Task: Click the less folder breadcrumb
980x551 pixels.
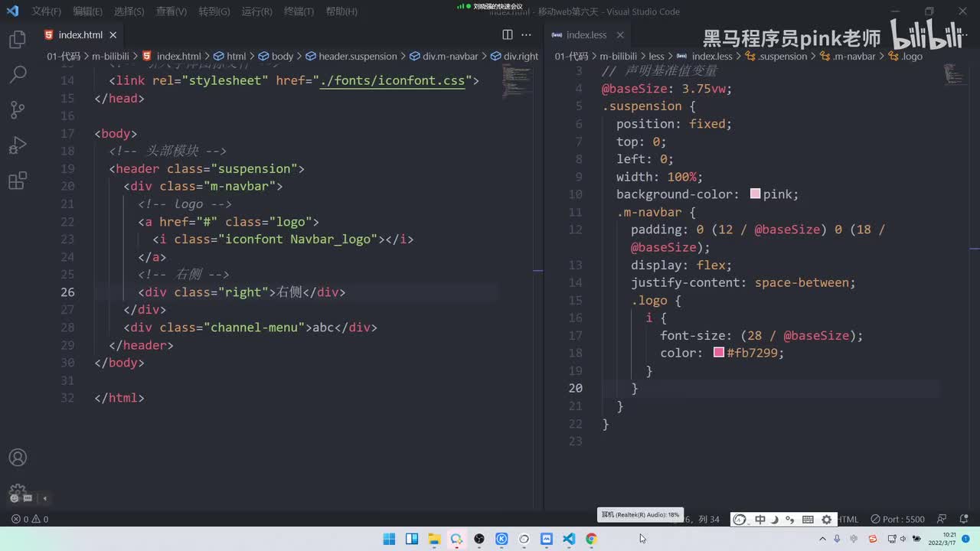Action: tap(656, 56)
